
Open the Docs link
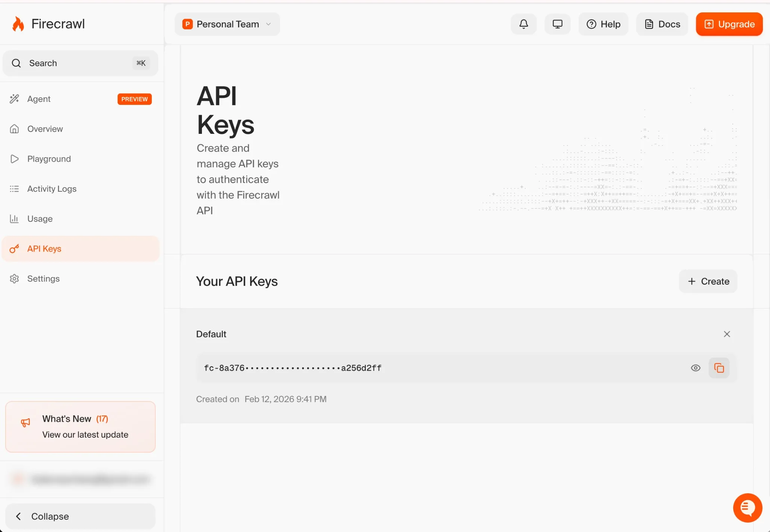(x=662, y=24)
